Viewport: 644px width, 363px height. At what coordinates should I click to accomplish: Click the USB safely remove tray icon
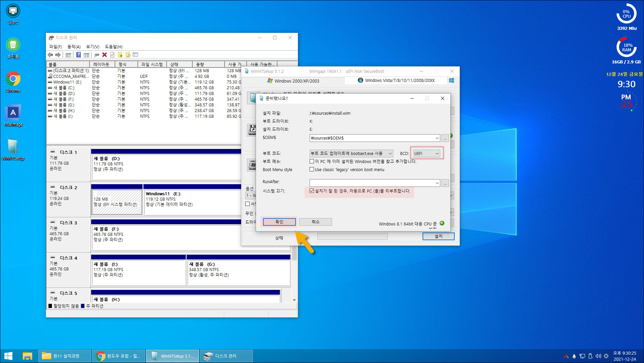point(590,356)
